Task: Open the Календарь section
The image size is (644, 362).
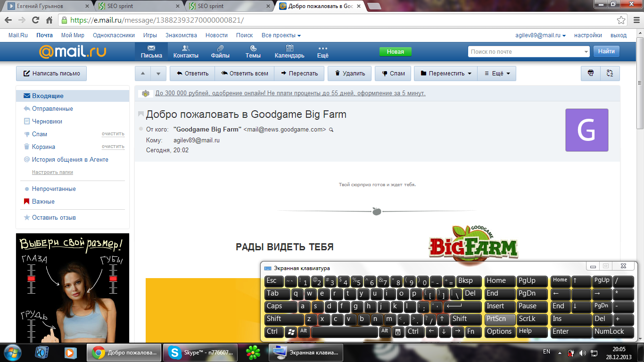Action: click(289, 52)
